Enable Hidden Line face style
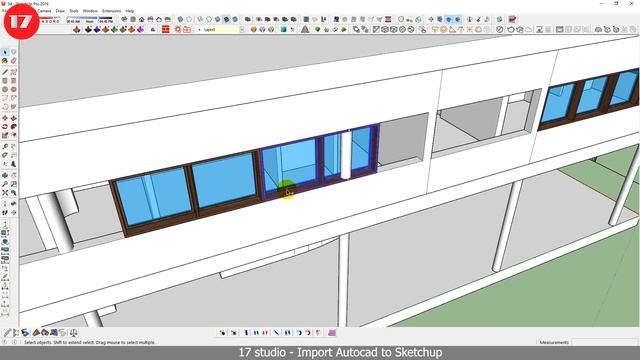This screenshot has height=360, width=640. coord(209,19)
